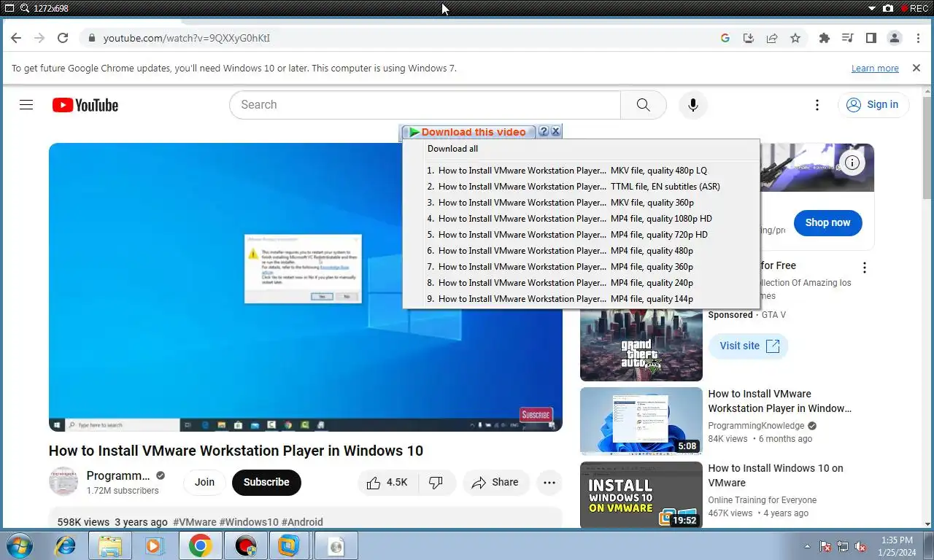Image resolution: width=934 pixels, height=560 pixels.
Task: Start voice search with microphone
Action: click(693, 105)
